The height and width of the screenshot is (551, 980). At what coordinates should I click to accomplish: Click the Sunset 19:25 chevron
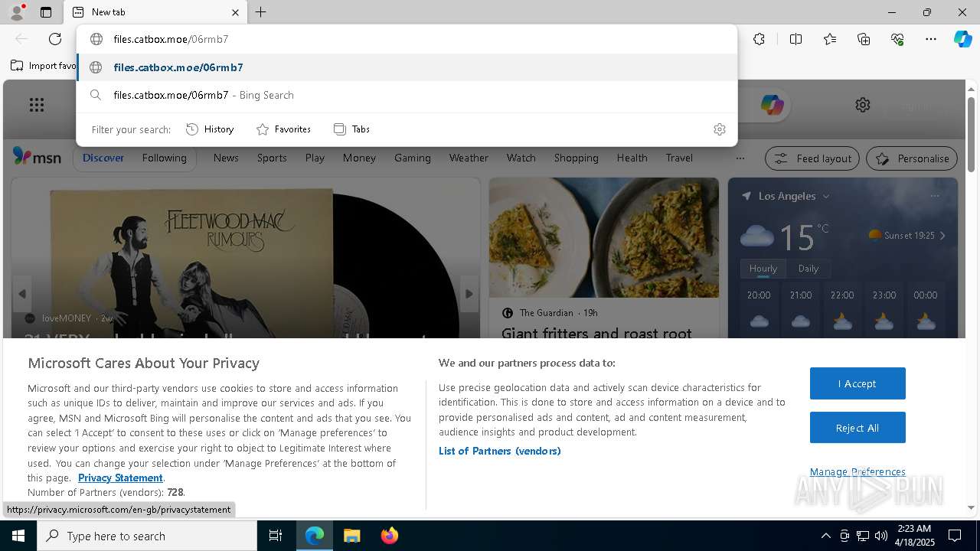[x=942, y=236]
